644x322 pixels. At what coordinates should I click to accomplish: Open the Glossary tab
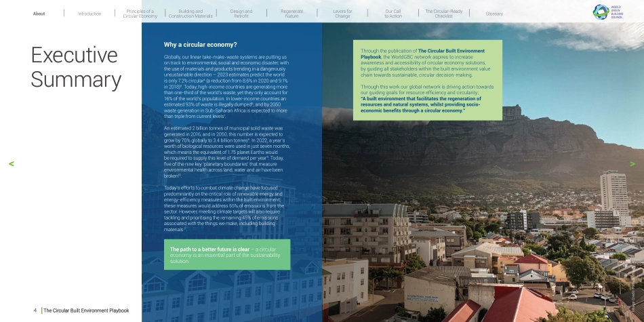(x=494, y=14)
